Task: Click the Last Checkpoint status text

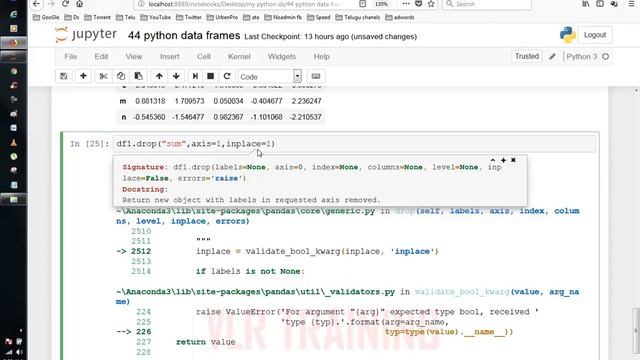Action: click(331, 37)
